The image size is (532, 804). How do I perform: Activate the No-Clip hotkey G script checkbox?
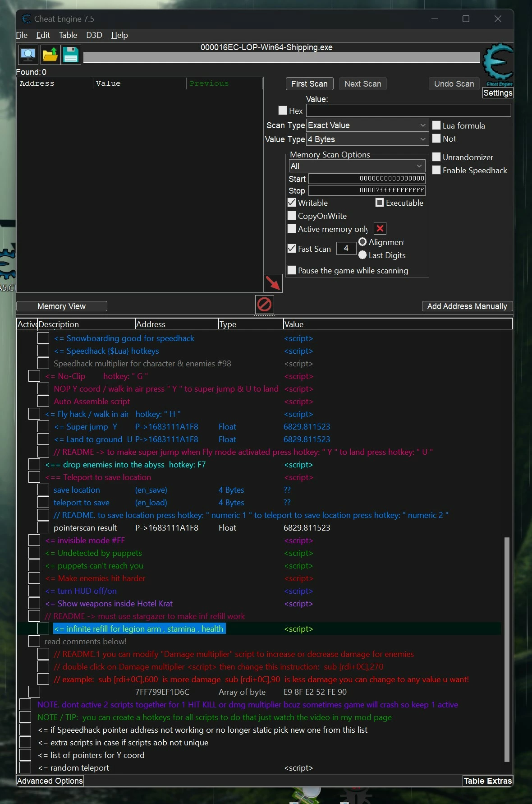coord(34,376)
